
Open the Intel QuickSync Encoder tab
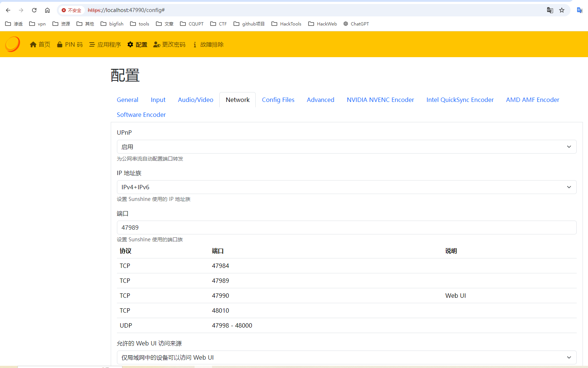point(460,100)
